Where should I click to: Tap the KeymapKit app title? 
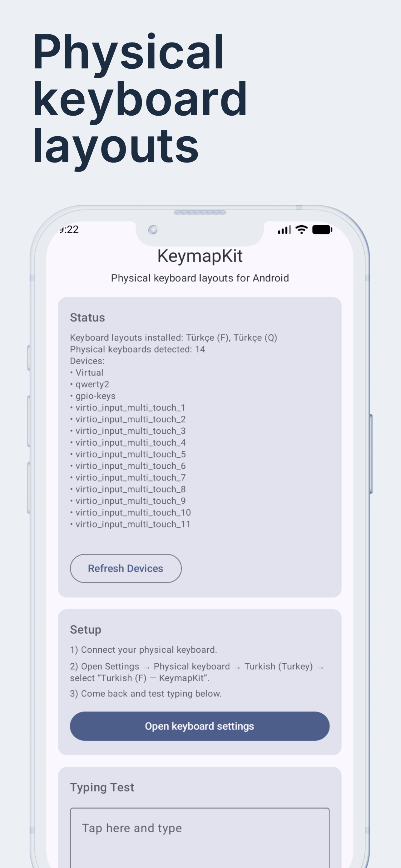(x=200, y=256)
